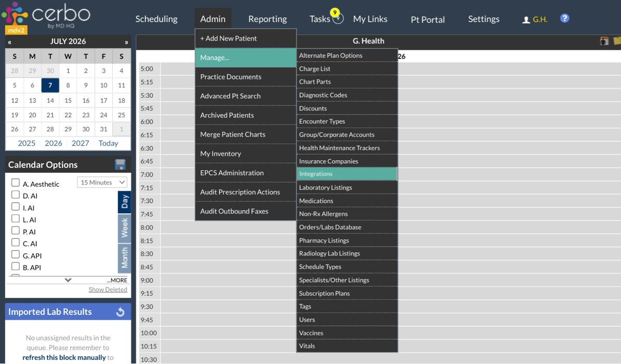Viewport: 621px width, 364px height.
Task: Expand the calendar list with down chevron
Action: pos(68,280)
